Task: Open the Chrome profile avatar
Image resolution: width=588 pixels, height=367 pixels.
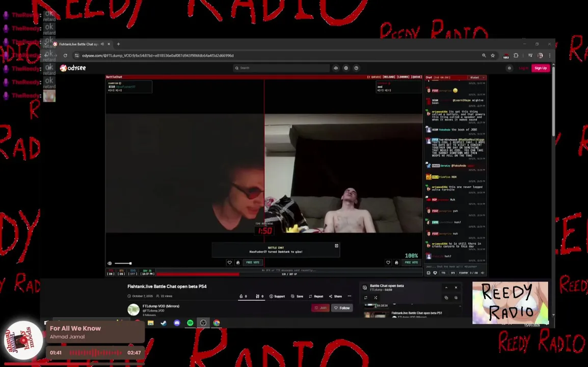Action: [540, 56]
